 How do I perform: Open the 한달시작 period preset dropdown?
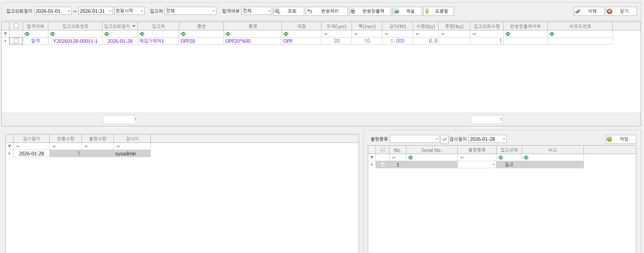[x=142, y=11]
